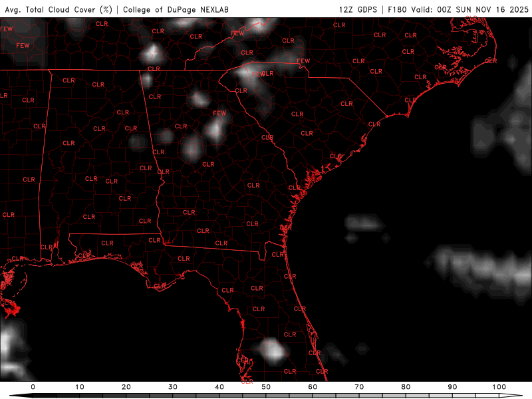Click the "60" label on the color scale
The image size is (532, 399).
click(313, 387)
